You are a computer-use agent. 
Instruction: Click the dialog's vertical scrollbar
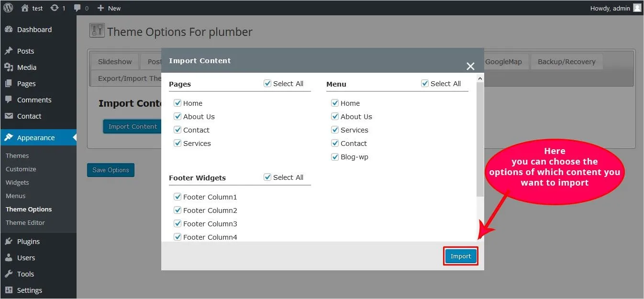click(x=480, y=139)
